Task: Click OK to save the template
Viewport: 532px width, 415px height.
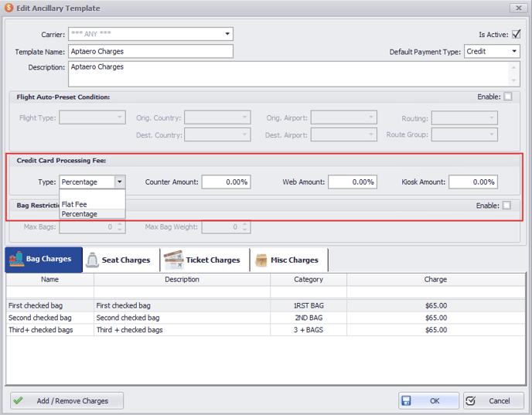Action: tap(428, 401)
